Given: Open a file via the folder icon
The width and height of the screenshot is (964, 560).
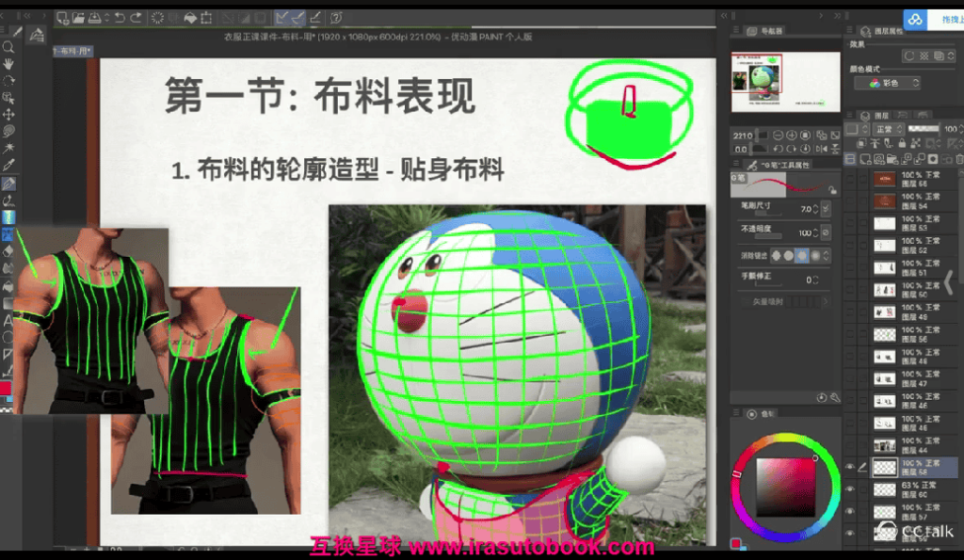Looking at the screenshot, I should (78, 18).
